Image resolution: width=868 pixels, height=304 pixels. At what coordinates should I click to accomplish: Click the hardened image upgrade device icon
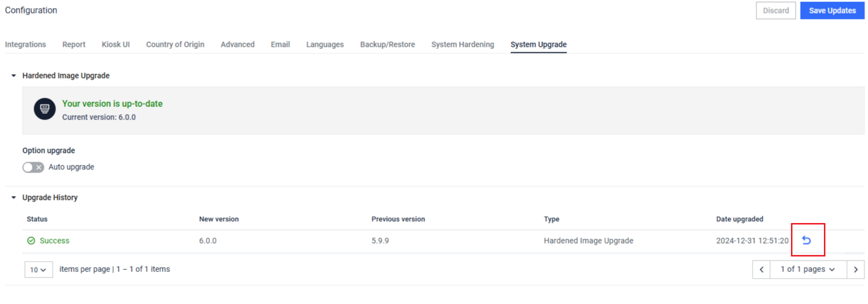coord(45,109)
